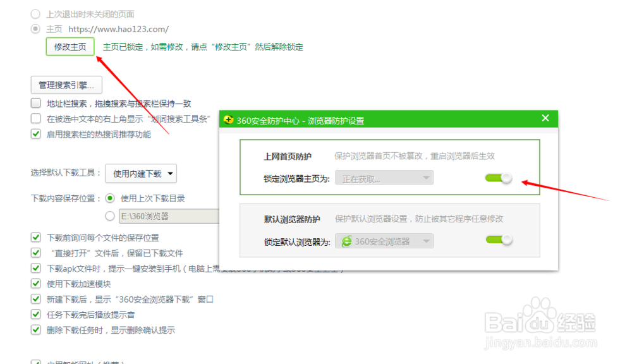
Task: Toggle 删除下载任务时显示删除确认提示 checkbox
Action: click(x=36, y=330)
